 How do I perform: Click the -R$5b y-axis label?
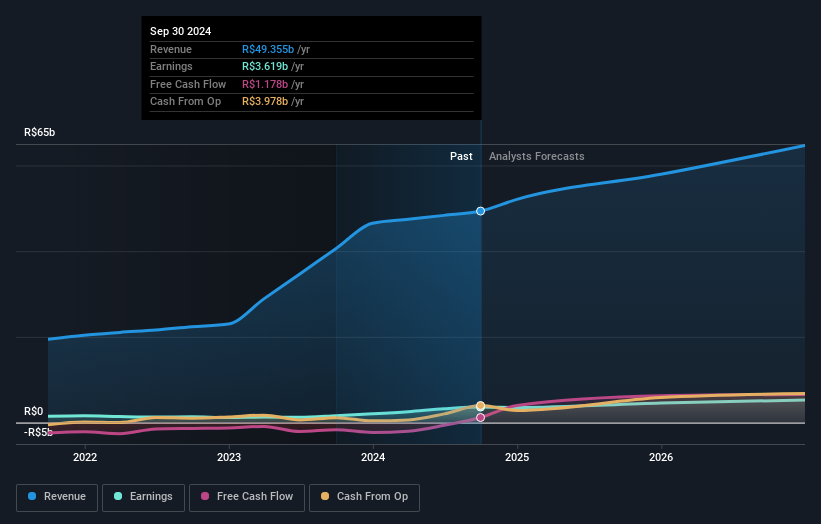click(x=38, y=432)
